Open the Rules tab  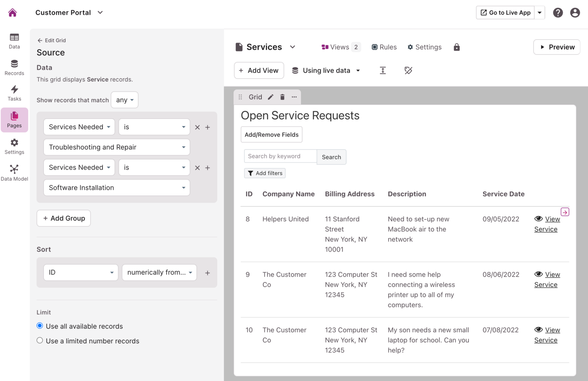384,47
